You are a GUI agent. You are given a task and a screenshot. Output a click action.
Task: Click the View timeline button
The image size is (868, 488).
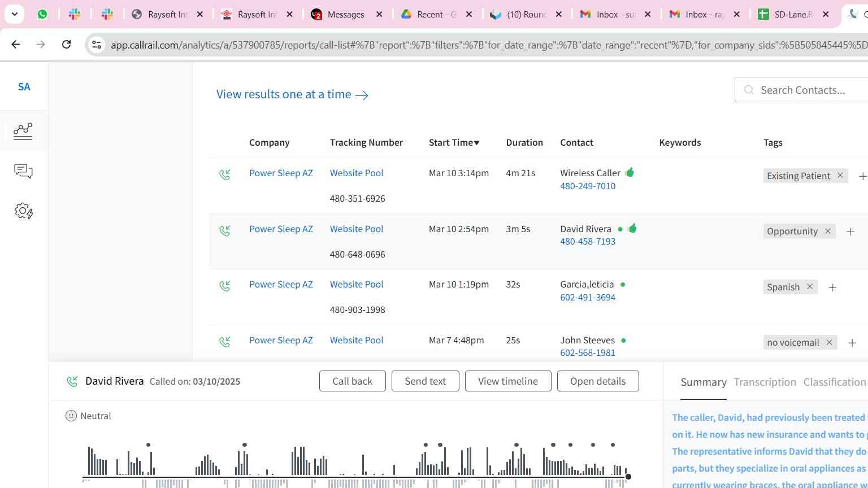[508, 381]
